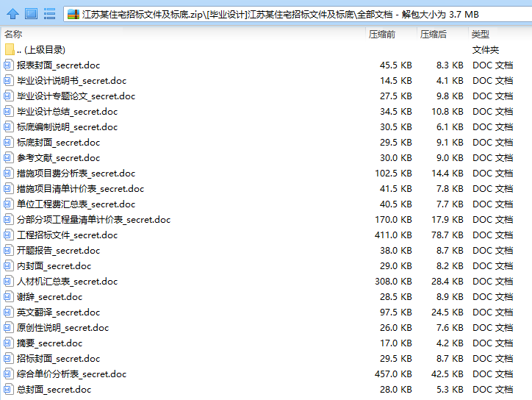532x400 pixels.
Task: Click the doc icon for 单位工程费汇总表_secret.doc
Action: (x=9, y=204)
